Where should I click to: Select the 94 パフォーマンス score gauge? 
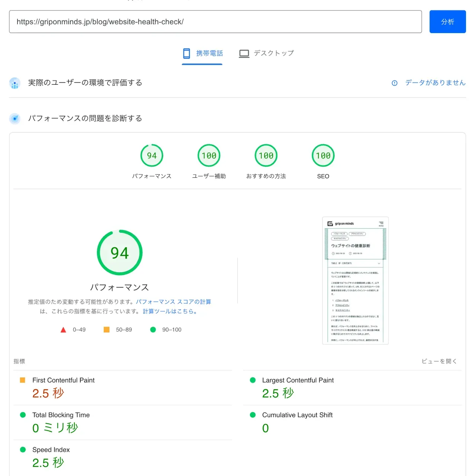(151, 155)
